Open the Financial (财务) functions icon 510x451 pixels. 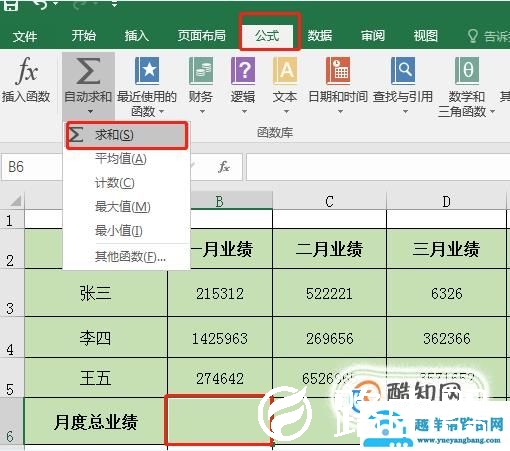click(x=201, y=71)
